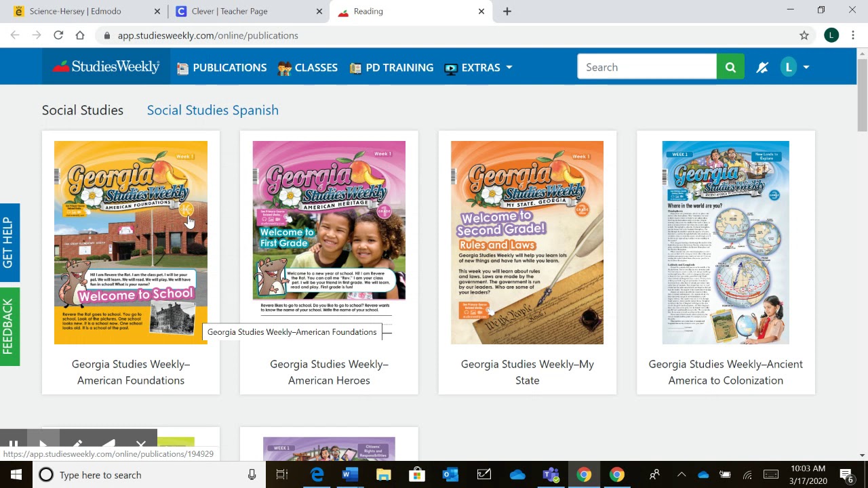Expand the EXTRAS dropdown menu

point(479,67)
